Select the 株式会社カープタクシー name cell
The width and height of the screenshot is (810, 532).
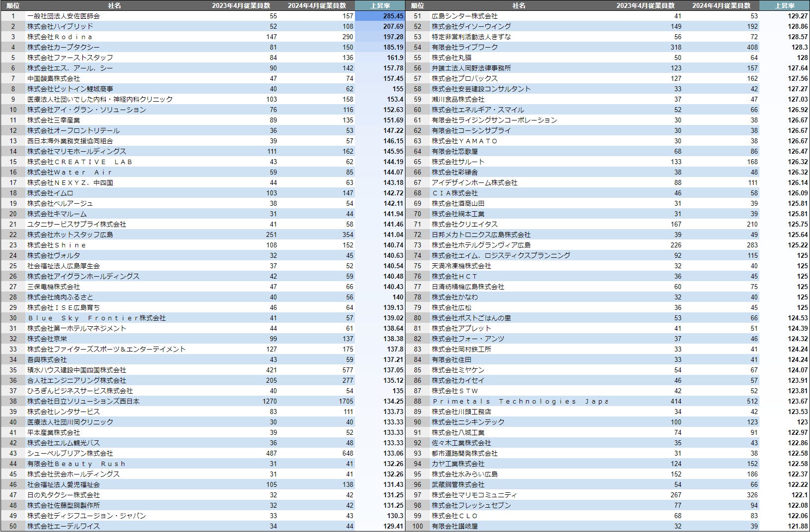click(x=63, y=47)
